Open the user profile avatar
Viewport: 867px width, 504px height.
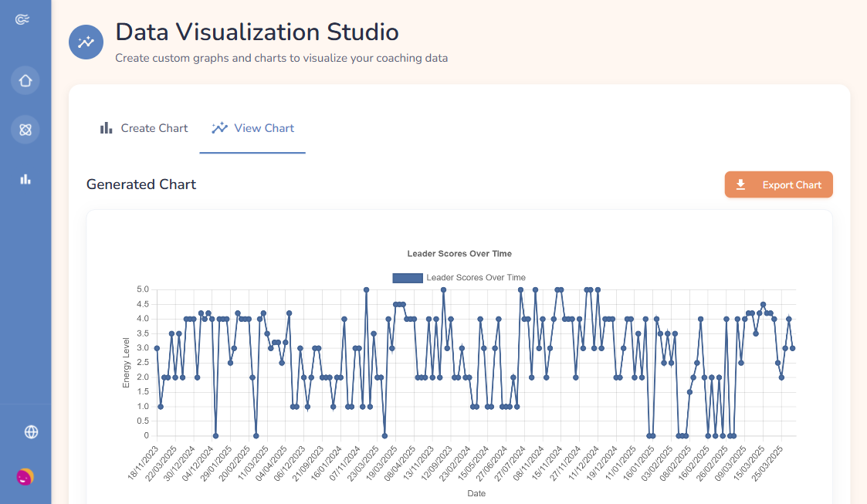point(25,477)
